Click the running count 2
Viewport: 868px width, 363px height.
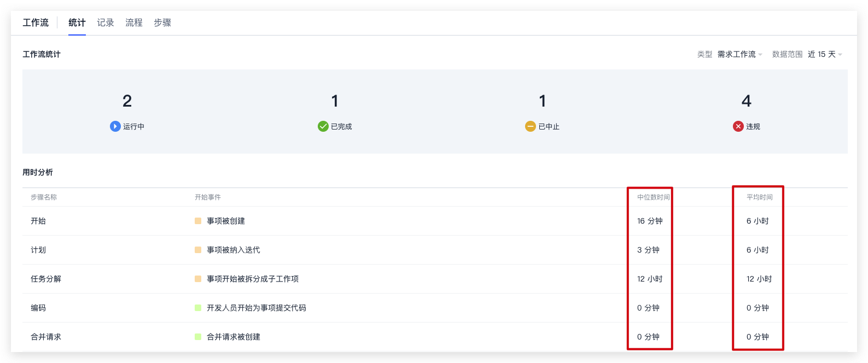click(127, 101)
